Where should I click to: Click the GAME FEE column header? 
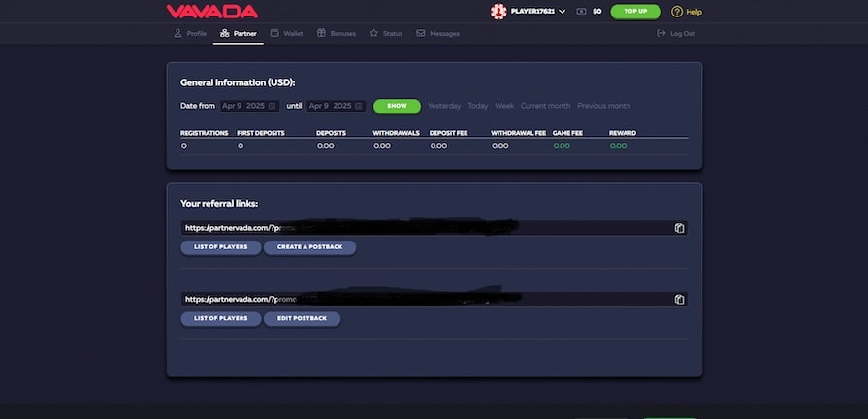tap(568, 133)
